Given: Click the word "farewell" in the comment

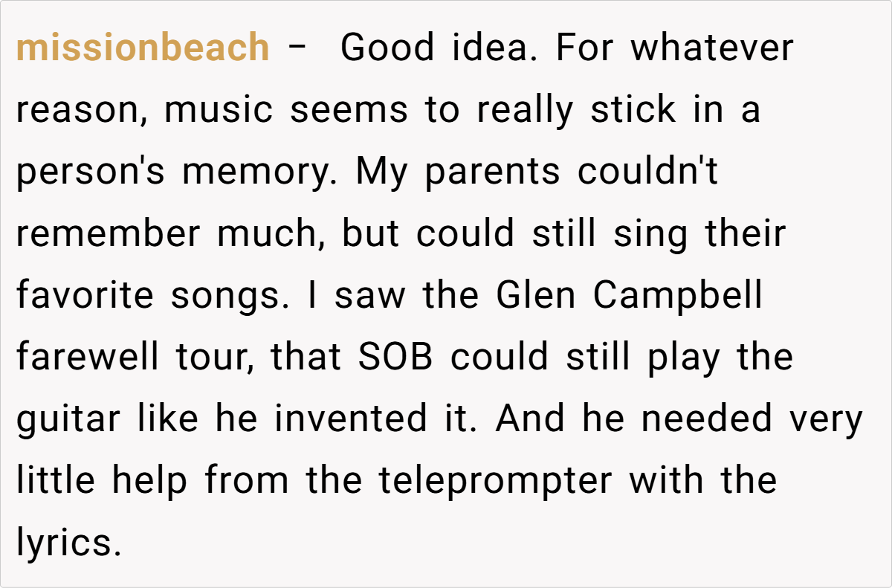Looking at the screenshot, I should pos(88,358).
